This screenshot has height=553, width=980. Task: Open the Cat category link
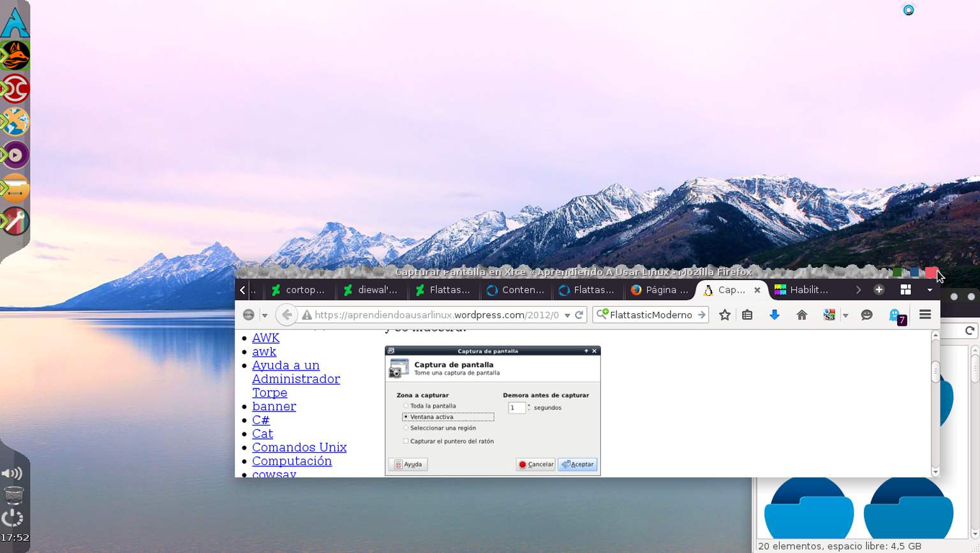(262, 434)
